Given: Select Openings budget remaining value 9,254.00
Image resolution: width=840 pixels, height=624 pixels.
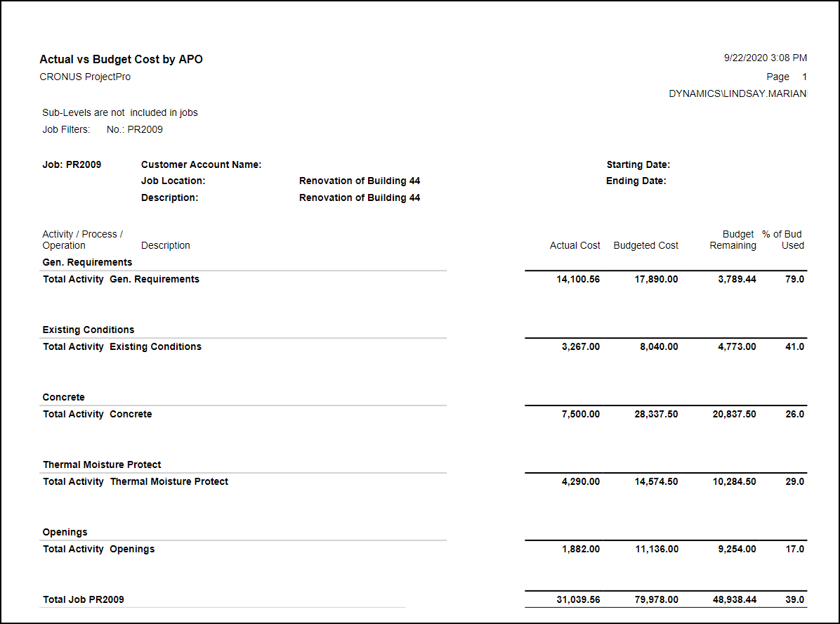Looking at the screenshot, I should pos(737,549).
